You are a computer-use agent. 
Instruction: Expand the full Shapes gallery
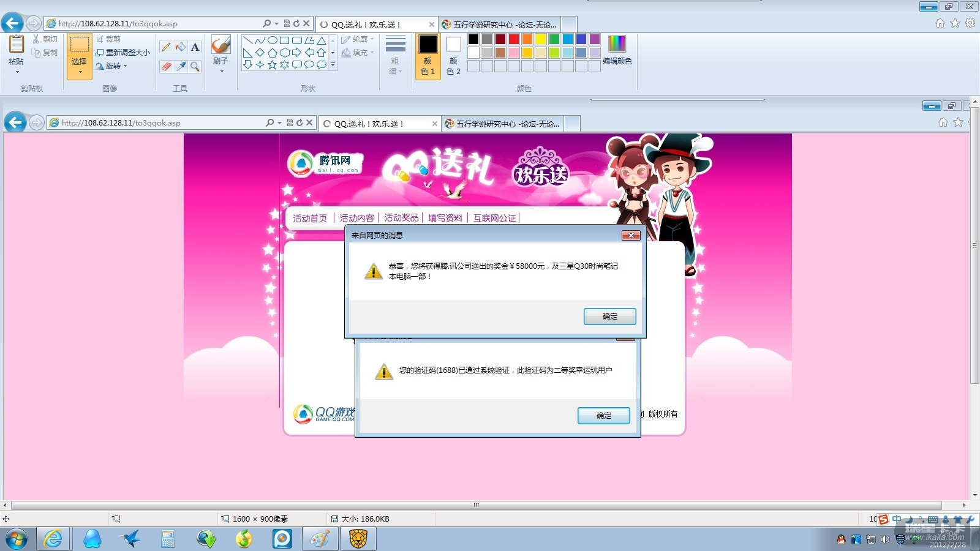pos(333,64)
